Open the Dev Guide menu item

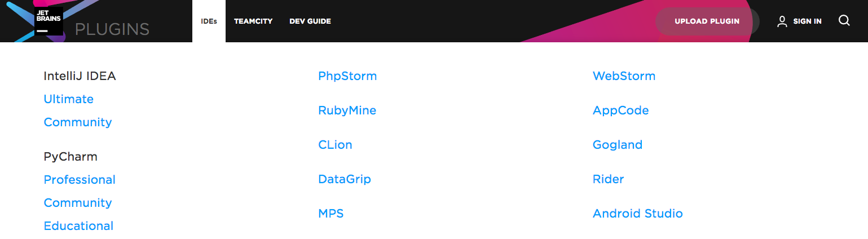tap(310, 21)
